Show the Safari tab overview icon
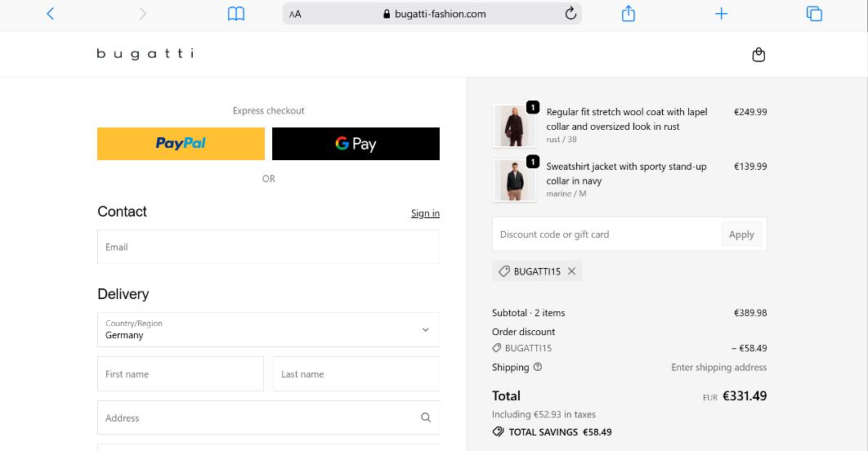The image size is (868, 451). 814,14
